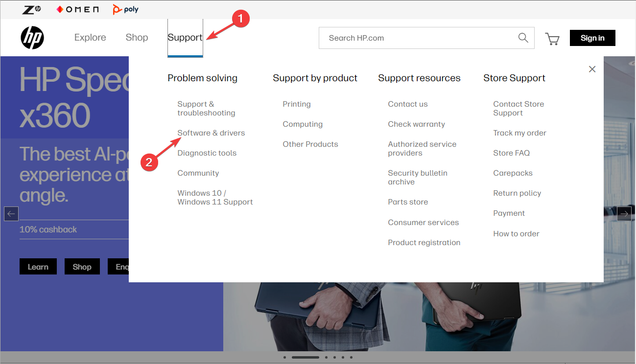Open Security bulletin archive
Screen dimensions: 636x364
tap(418, 178)
